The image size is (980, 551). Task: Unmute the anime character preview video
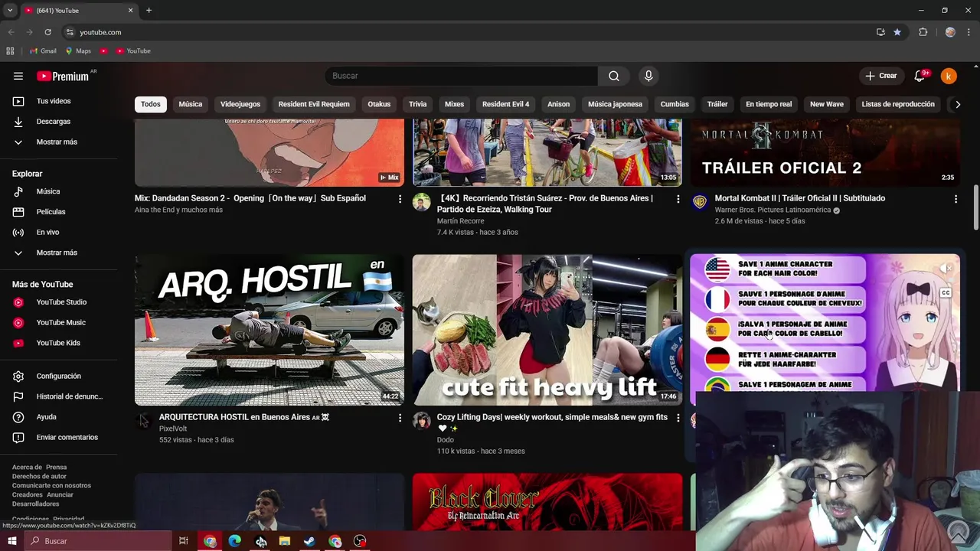point(946,269)
